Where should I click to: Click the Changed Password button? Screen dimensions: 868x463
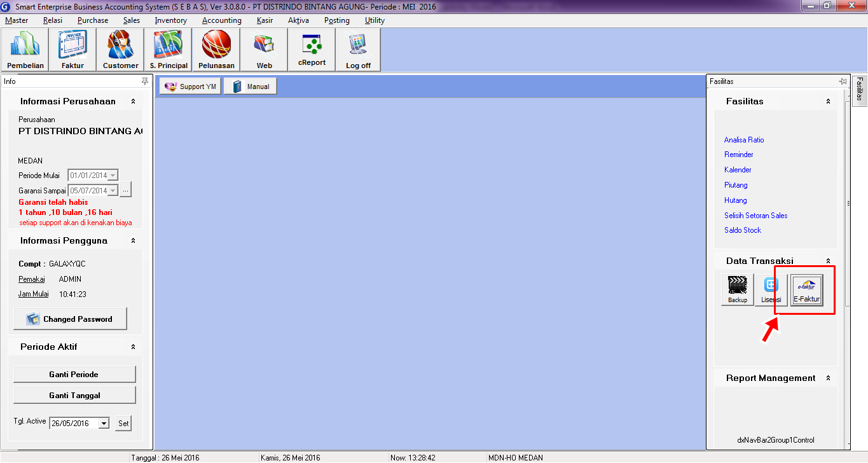click(x=70, y=319)
